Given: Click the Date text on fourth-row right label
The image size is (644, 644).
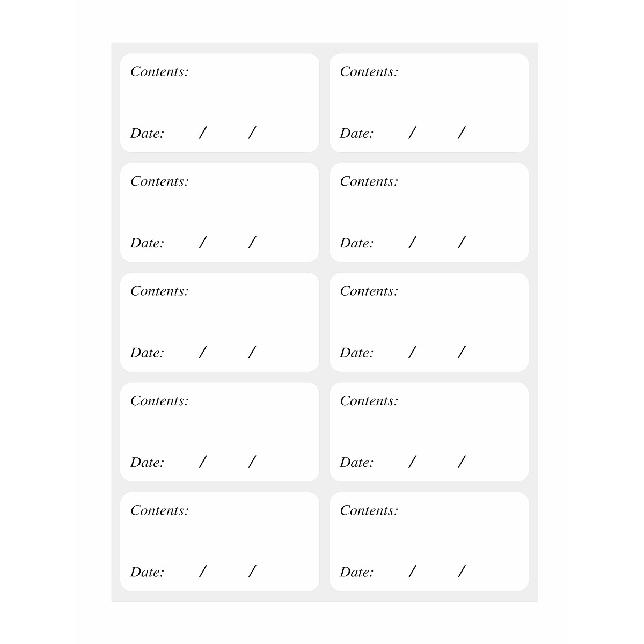Looking at the screenshot, I should (356, 463).
